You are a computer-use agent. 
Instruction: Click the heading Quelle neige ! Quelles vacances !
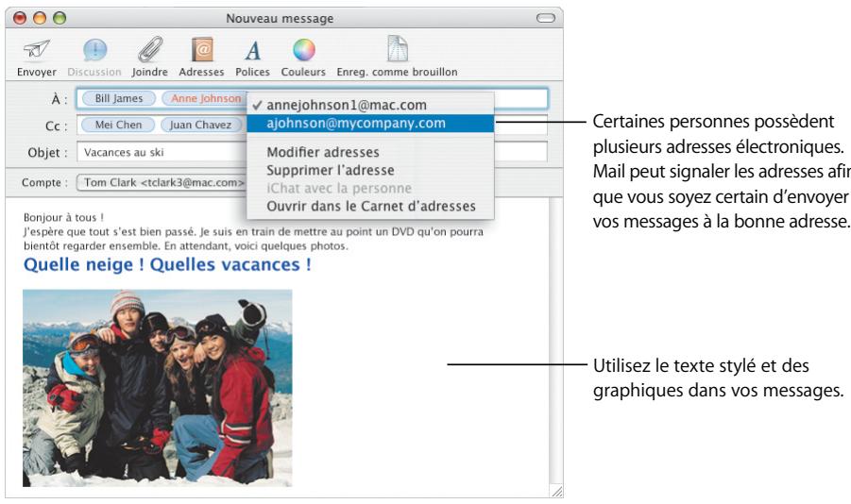[x=167, y=265]
